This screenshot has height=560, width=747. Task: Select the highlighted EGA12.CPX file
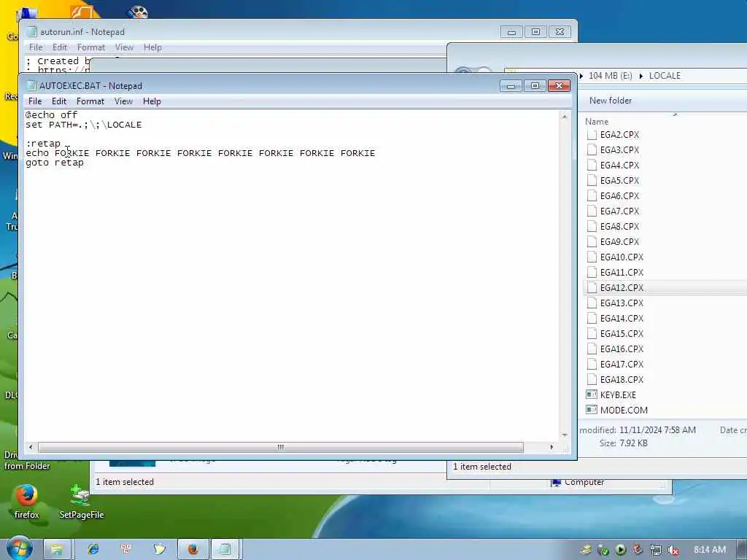click(622, 287)
